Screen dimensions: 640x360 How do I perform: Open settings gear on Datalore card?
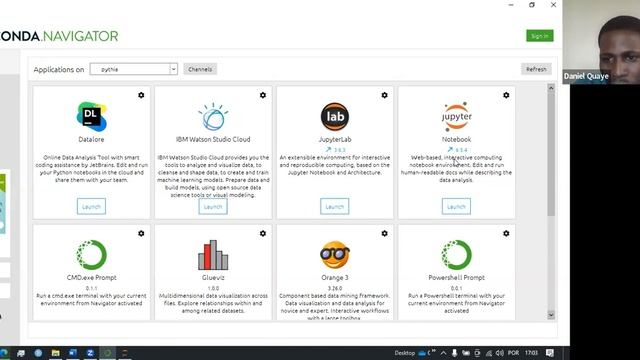click(141, 95)
